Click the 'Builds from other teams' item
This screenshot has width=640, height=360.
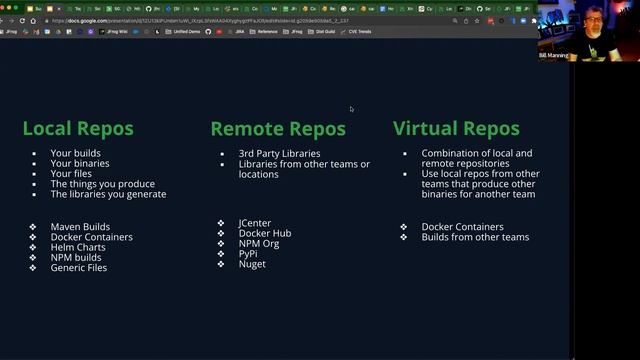pyautogui.click(x=475, y=237)
